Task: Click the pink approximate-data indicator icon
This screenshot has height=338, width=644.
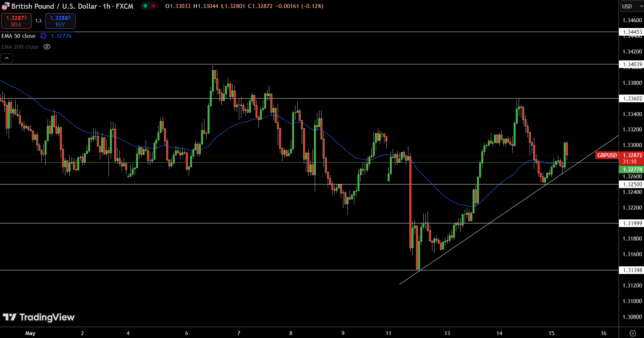Action: tap(153, 6)
